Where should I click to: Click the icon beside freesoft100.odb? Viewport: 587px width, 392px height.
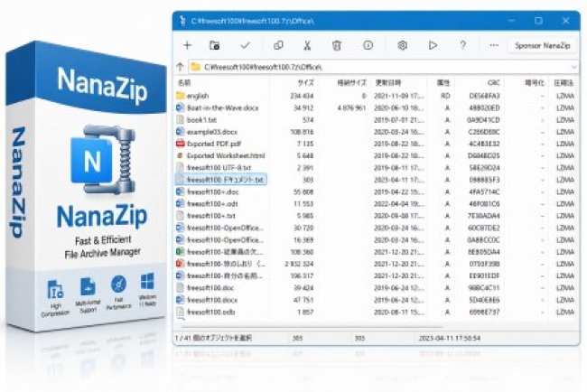tap(180, 312)
